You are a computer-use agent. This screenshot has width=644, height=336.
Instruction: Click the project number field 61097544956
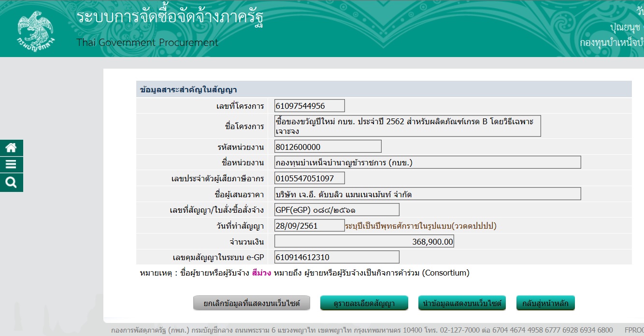[309, 106]
